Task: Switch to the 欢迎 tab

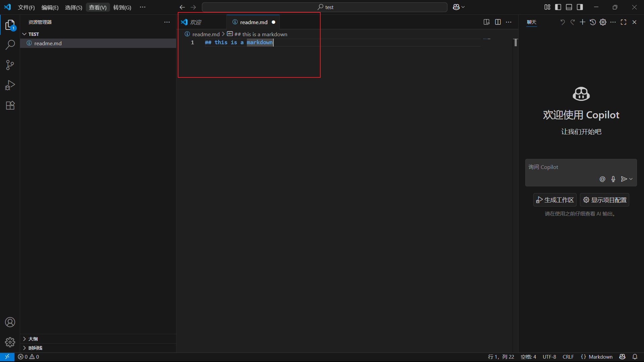Action: tap(196, 22)
